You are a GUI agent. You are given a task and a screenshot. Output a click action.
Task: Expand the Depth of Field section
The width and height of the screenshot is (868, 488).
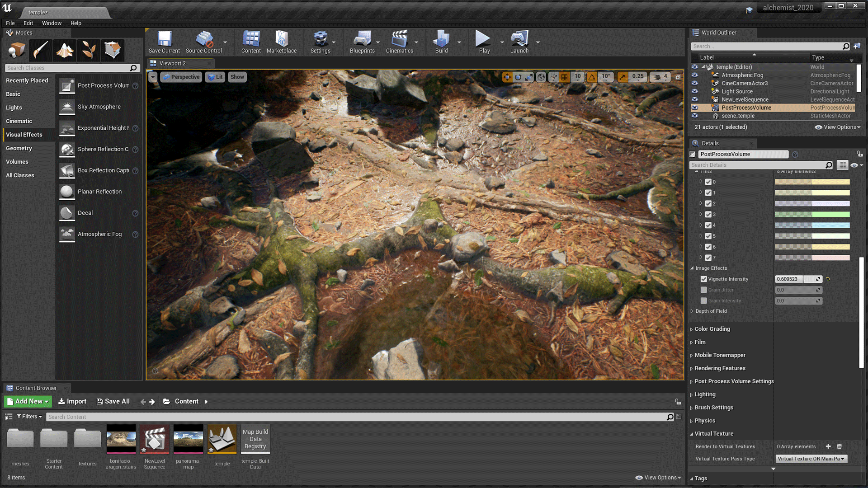(711, 311)
